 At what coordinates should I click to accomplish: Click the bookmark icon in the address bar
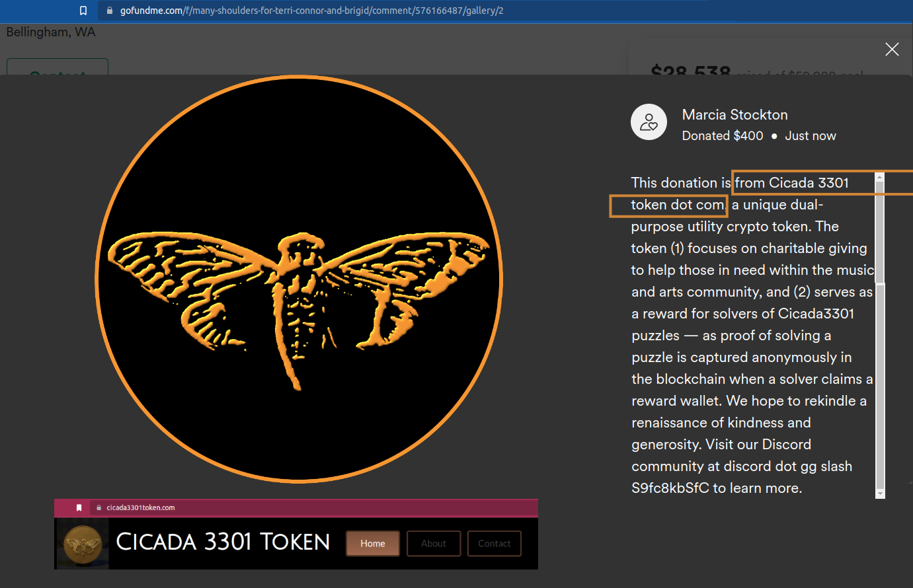(83, 11)
